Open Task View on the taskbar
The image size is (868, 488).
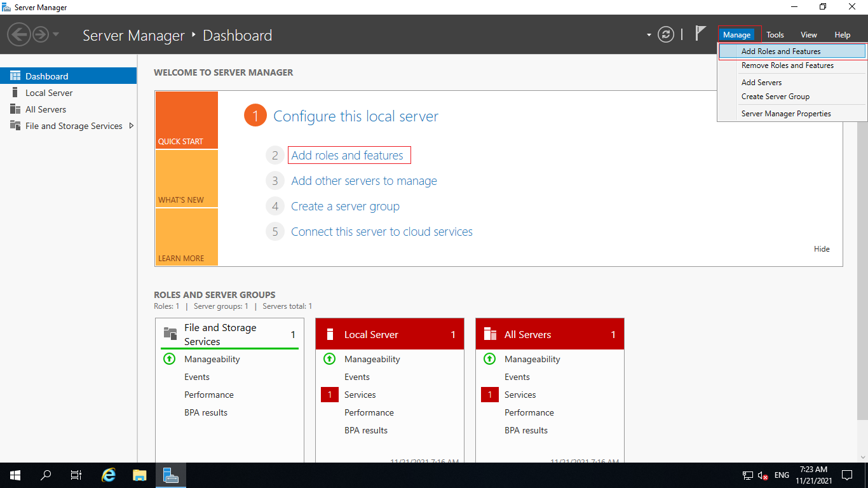[x=76, y=475]
